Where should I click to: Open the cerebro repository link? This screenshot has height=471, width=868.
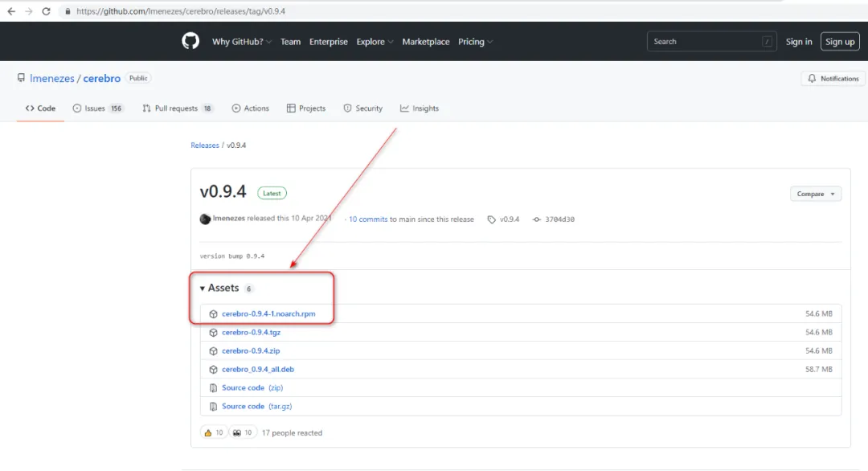(x=102, y=78)
